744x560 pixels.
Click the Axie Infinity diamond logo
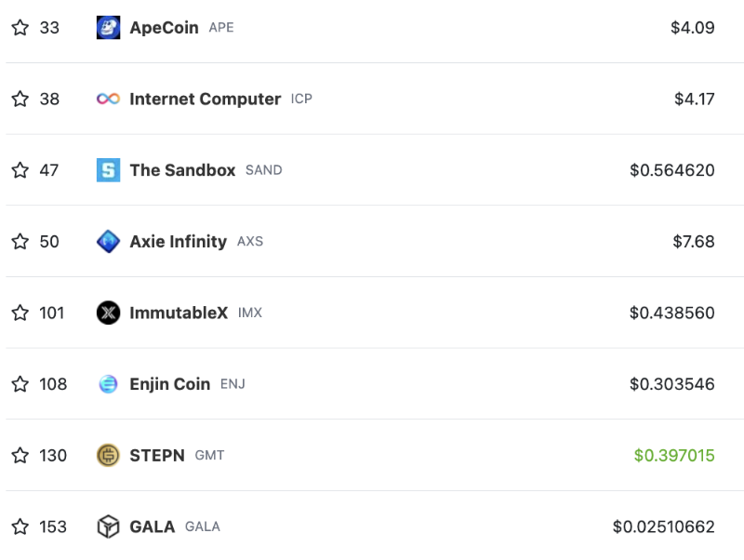(x=108, y=241)
